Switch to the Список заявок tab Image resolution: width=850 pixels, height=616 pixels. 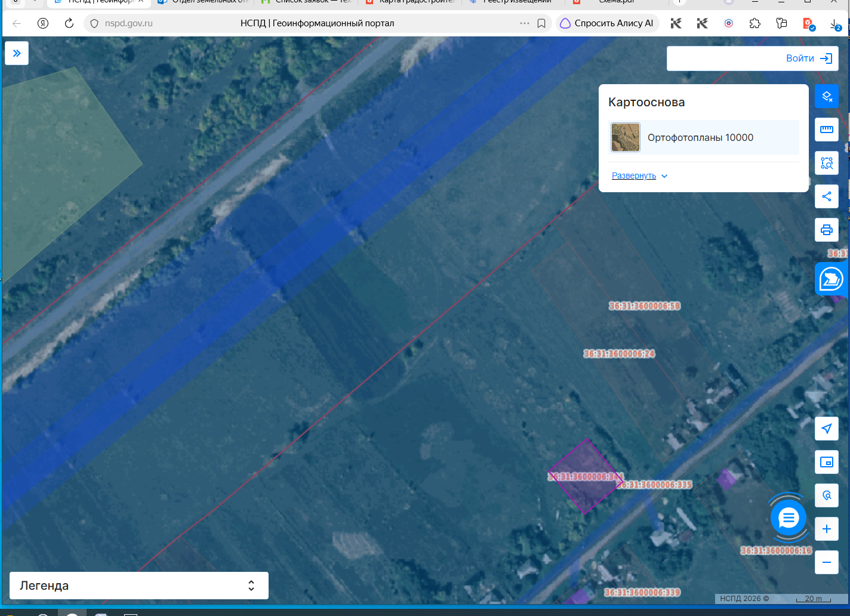tap(306, 2)
